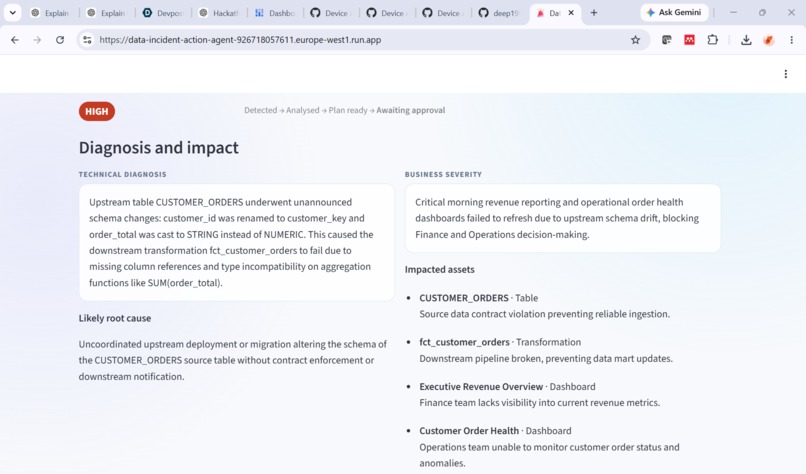The width and height of the screenshot is (806, 474).
Task: Open the Chrome profile avatar
Action: click(768, 40)
